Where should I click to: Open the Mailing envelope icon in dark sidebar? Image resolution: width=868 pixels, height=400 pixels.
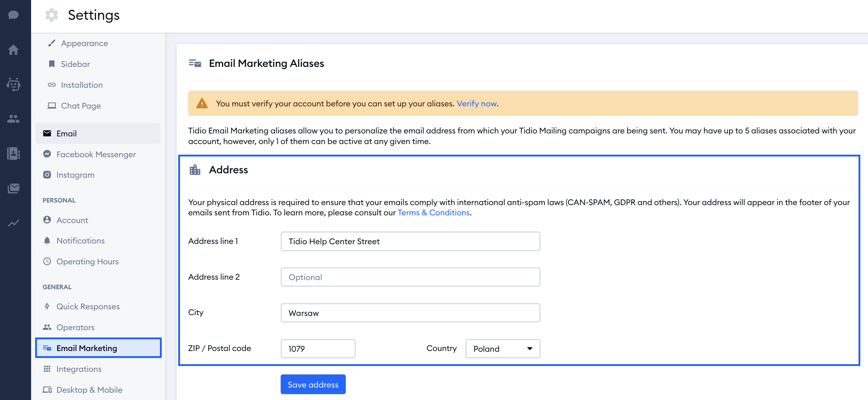(14, 188)
